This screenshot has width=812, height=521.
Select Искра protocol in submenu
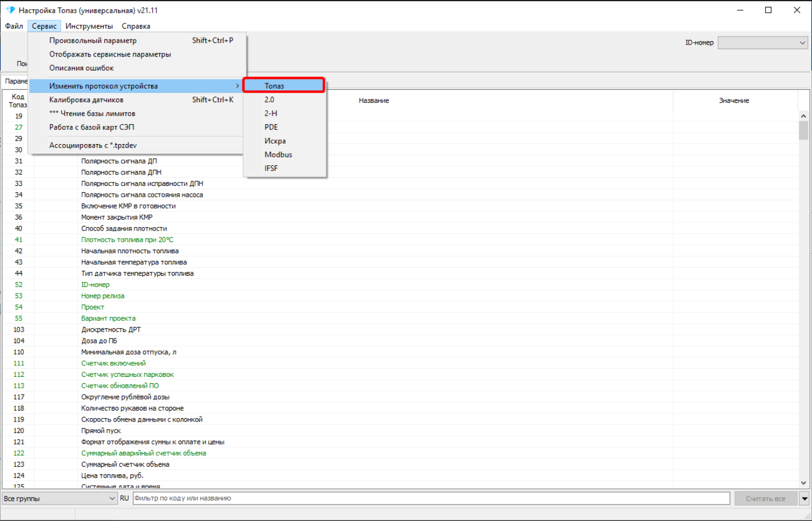pyautogui.click(x=284, y=141)
